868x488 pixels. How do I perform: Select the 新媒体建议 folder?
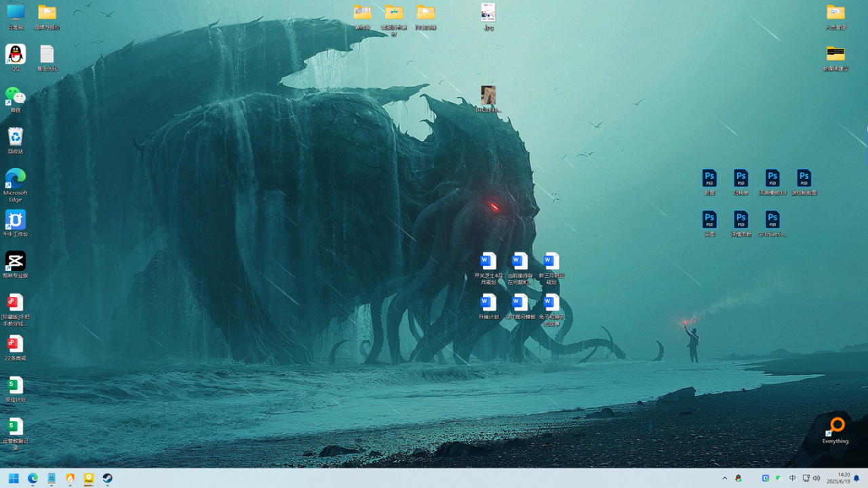835,58
